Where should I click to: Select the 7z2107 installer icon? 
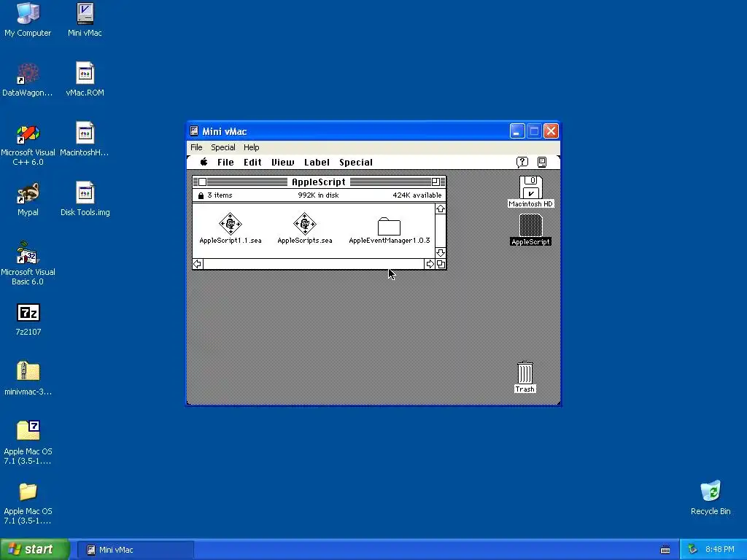[28, 313]
